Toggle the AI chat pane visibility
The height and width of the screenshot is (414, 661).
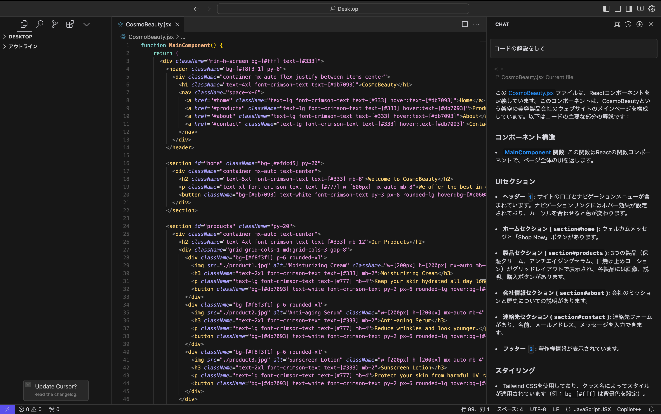coord(627,7)
